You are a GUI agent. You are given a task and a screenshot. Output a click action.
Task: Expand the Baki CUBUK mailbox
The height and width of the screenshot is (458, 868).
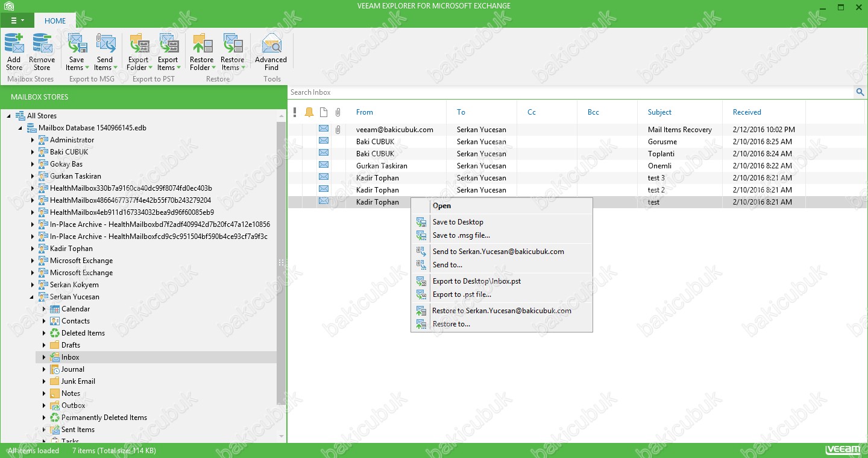click(33, 152)
